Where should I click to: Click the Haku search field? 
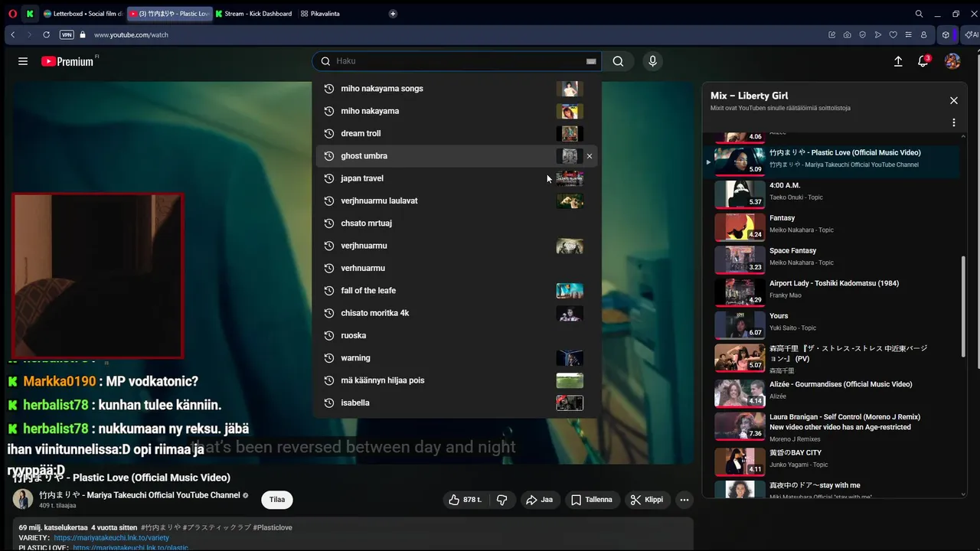(x=456, y=61)
